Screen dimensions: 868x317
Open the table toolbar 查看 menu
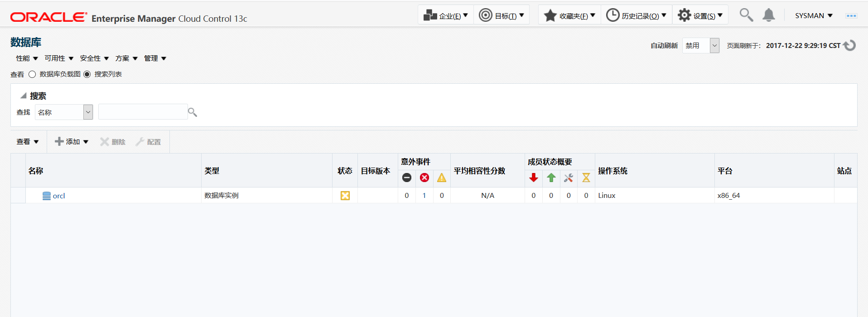tap(28, 142)
